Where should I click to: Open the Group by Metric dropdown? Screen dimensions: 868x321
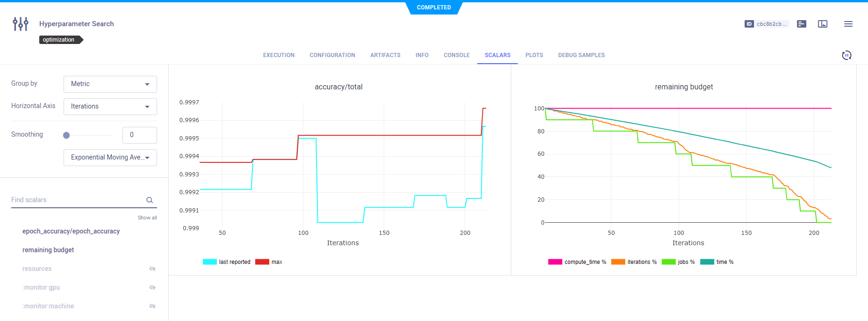(x=110, y=84)
